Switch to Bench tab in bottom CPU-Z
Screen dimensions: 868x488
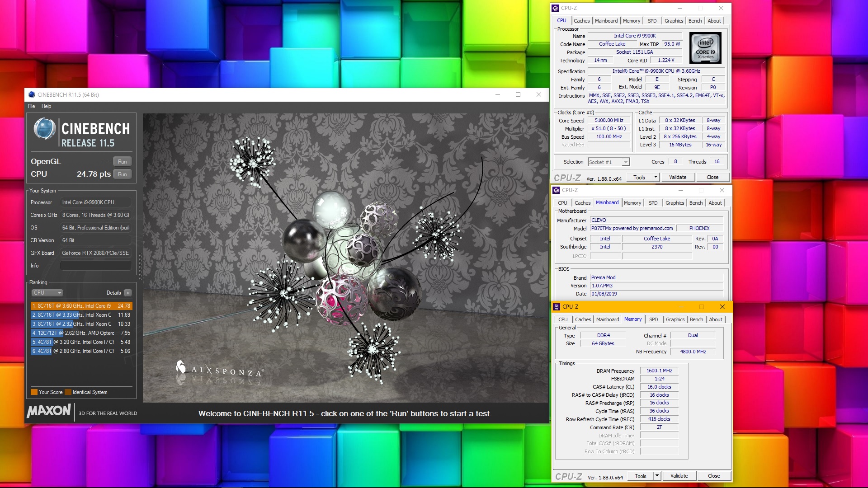tap(697, 319)
